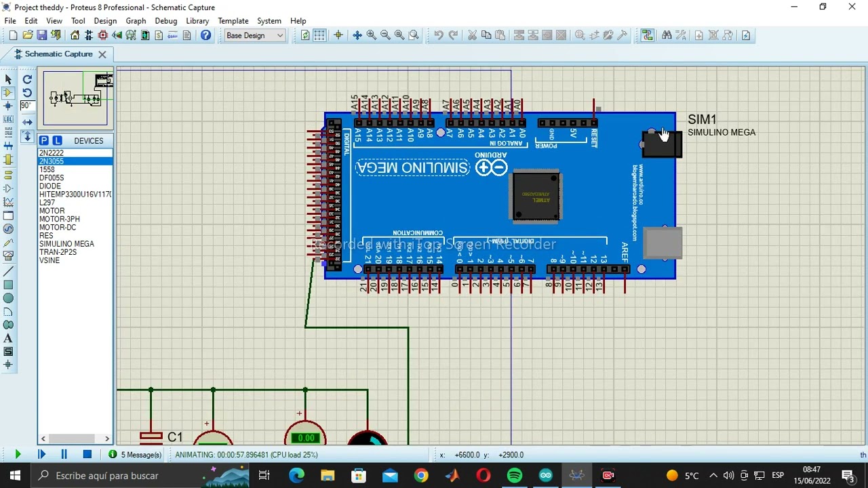Flip horizontally with X-mirror icon
This screenshot has width=868, height=488.
pyautogui.click(x=27, y=122)
